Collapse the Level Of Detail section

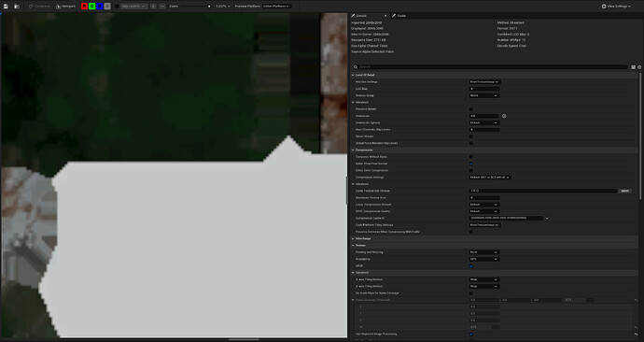(x=353, y=75)
